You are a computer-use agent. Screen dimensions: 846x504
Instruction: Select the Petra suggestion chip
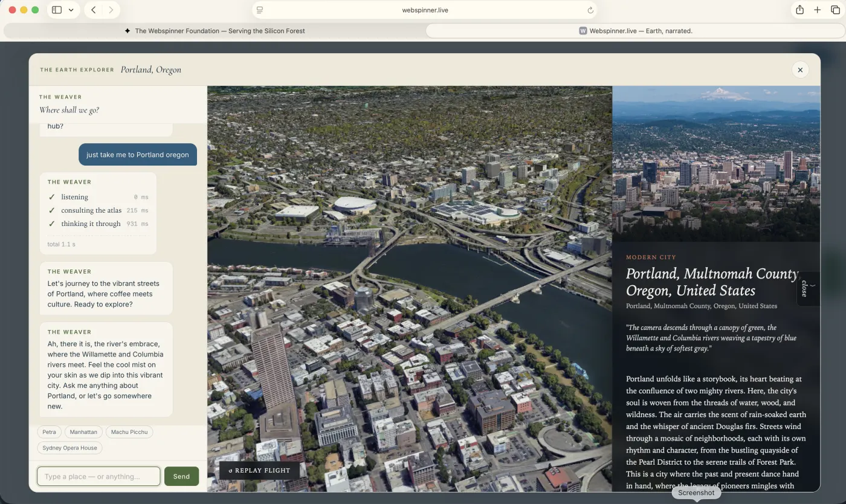coord(49,432)
